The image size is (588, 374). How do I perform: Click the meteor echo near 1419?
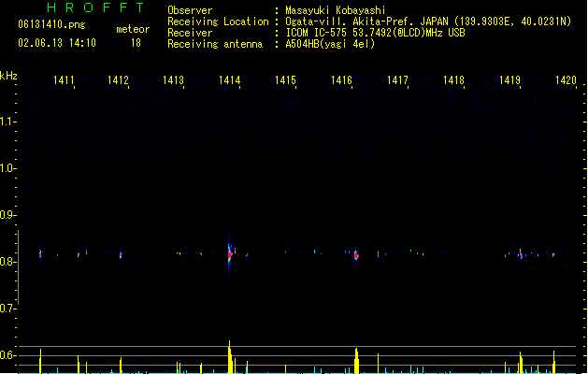point(521,254)
